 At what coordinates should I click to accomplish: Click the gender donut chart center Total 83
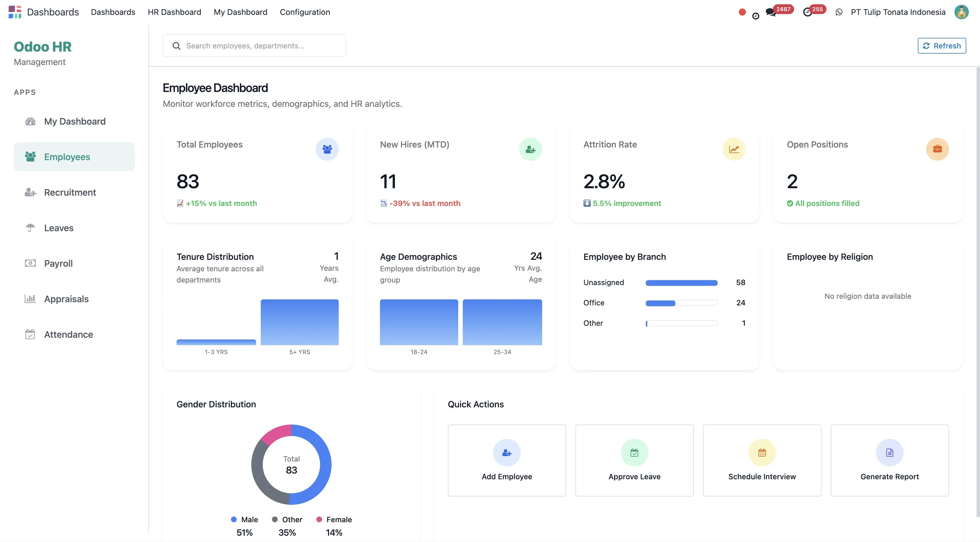(291, 465)
